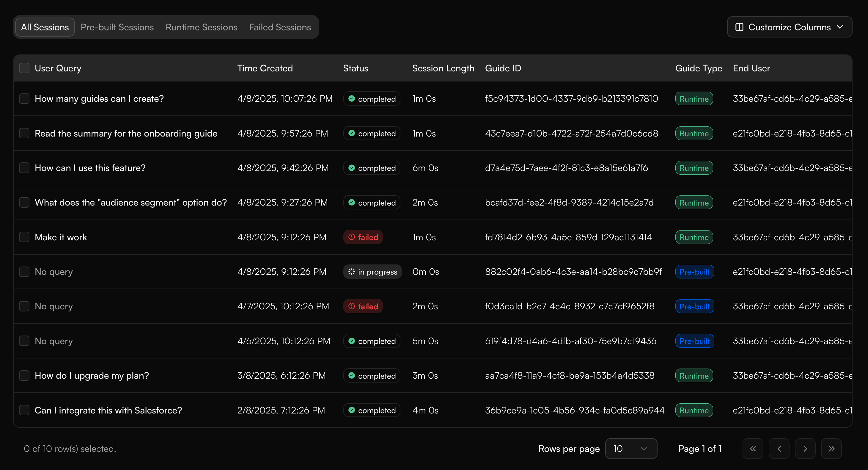Click time created 3/8/2025, 6:12:26 PM

click(282, 376)
